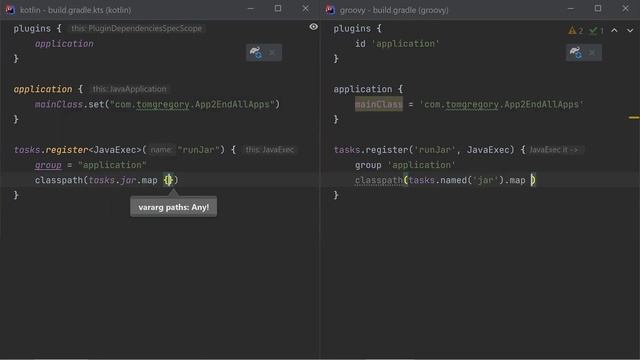Click mainClass.set call in kotlin editor
Viewport: 640px width, 360px height.
coord(70,104)
